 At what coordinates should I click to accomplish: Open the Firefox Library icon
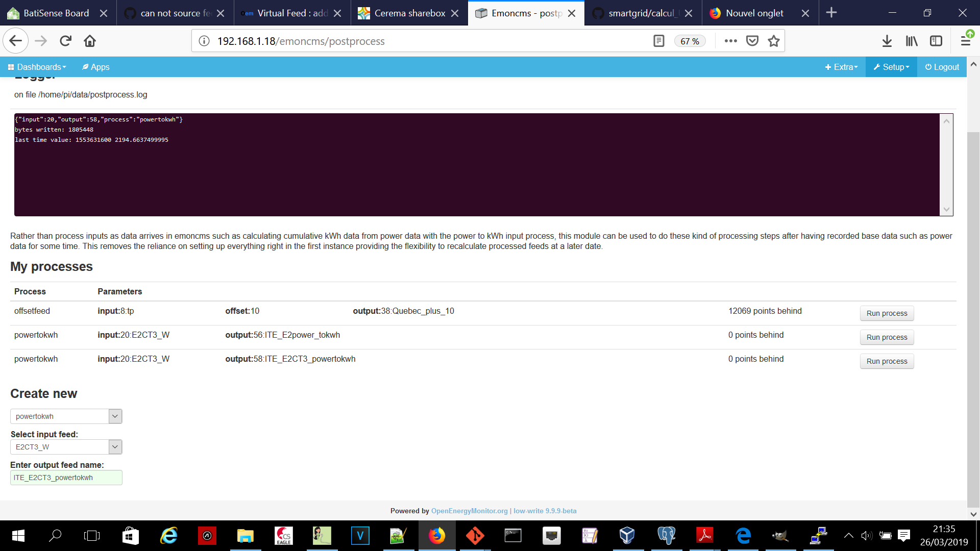click(x=911, y=41)
